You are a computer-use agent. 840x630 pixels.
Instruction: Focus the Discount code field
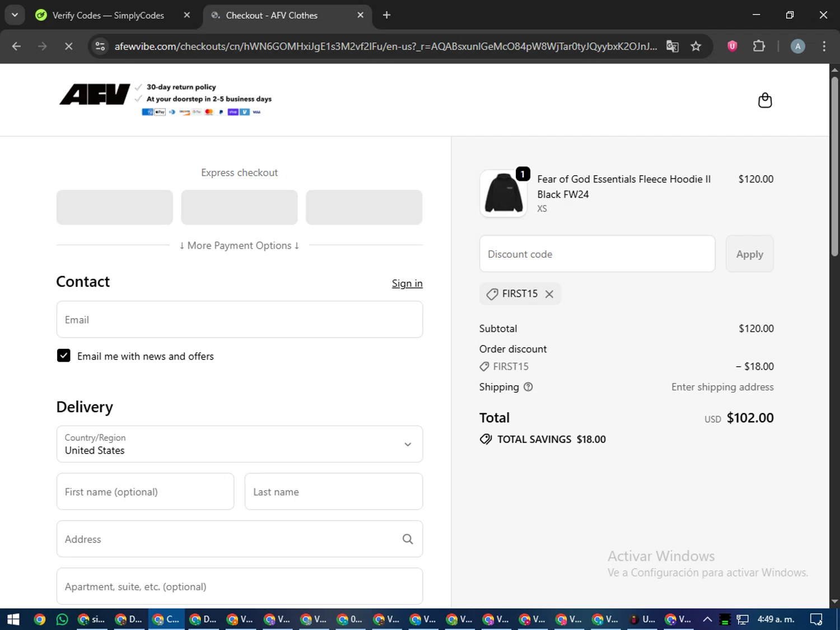(597, 254)
